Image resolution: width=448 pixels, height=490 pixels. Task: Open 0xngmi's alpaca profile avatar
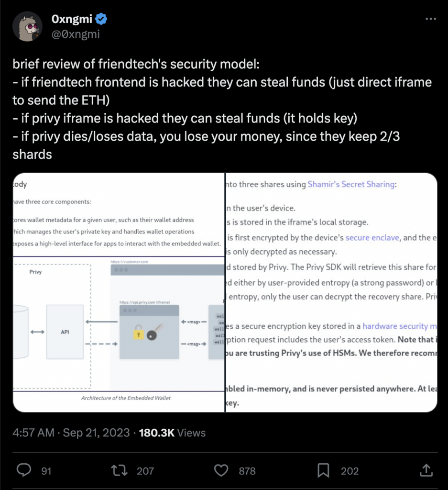point(27,27)
